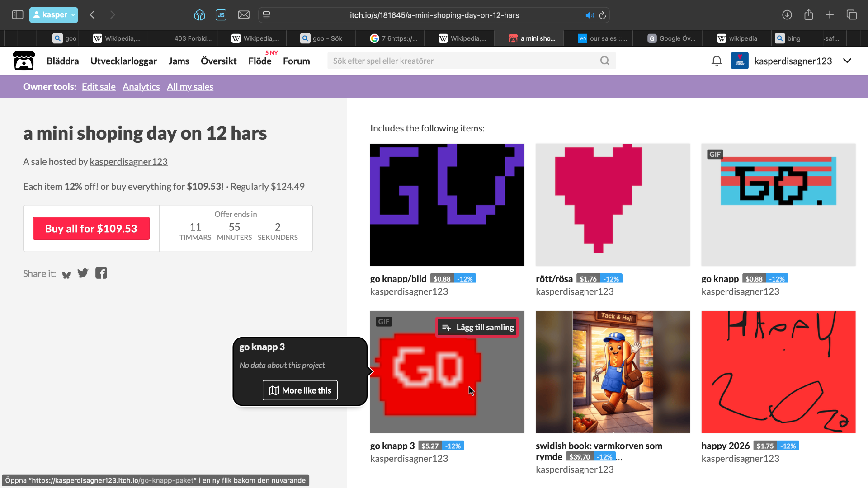The image size is (868, 488).
Task: Click the search magnifier icon
Action: (x=604, y=61)
